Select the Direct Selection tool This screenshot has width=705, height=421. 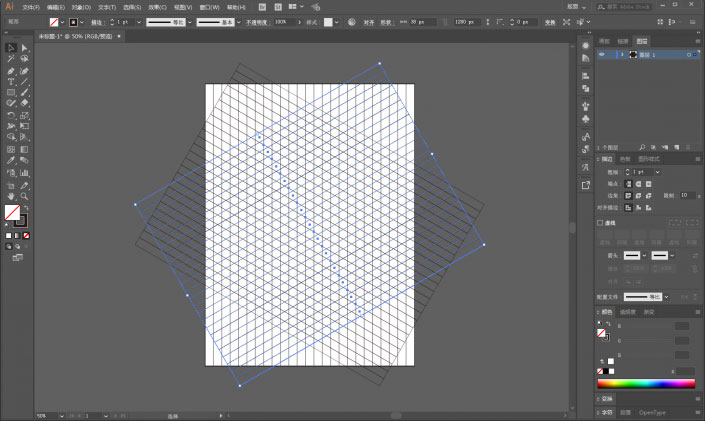pyautogui.click(x=24, y=48)
